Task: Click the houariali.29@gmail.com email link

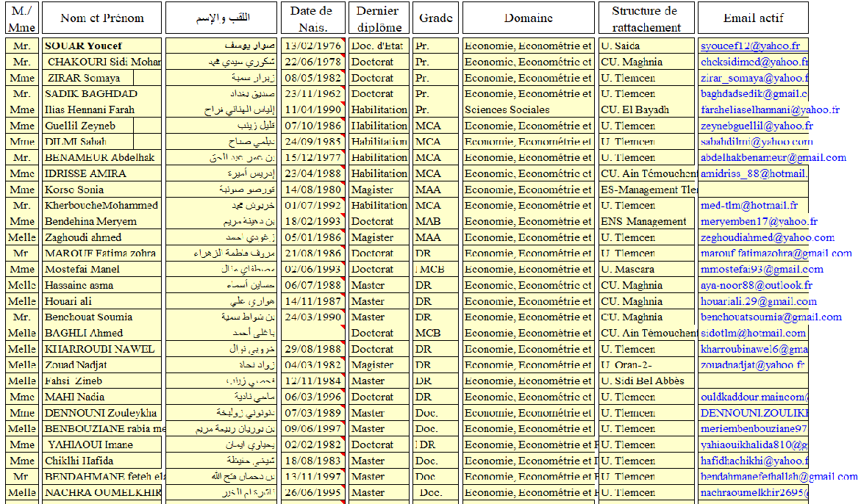Action: pos(758,302)
